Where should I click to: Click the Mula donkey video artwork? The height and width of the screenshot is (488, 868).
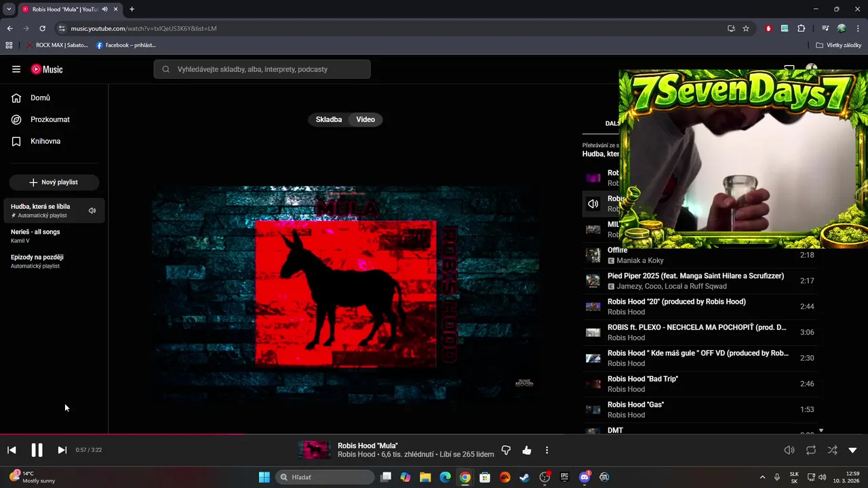click(x=346, y=294)
